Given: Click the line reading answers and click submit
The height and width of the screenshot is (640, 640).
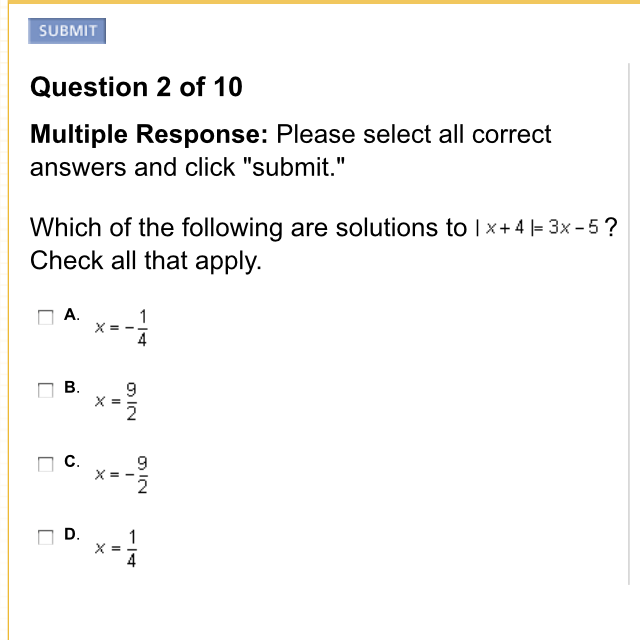Looking at the screenshot, I should pyautogui.click(x=187, y=167).
